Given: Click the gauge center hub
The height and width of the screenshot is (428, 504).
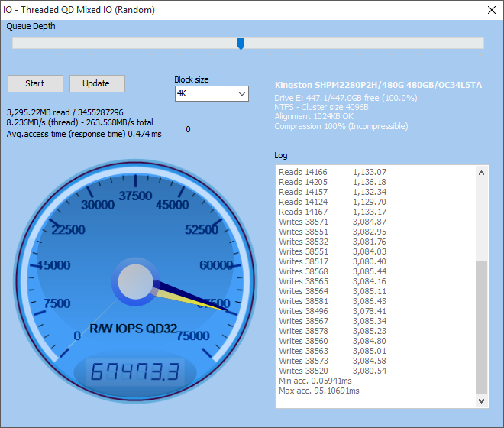Looking at the screenshot, I should tap(135, 281).
